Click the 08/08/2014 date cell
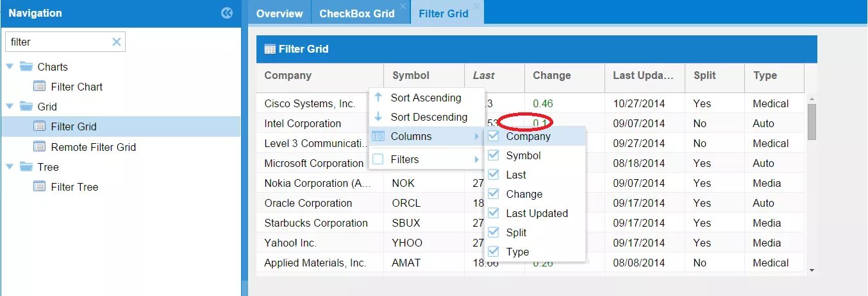 645,263
